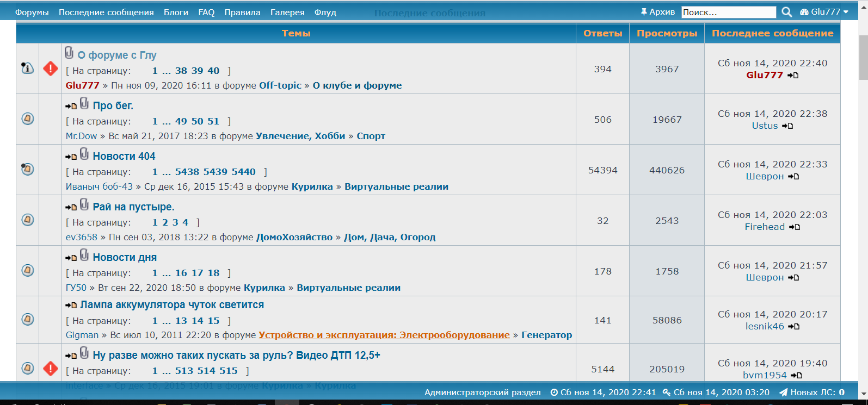This screenshot has width=868, height=405.
Task: Go to page 51 of 'Про бег.'
Action: [x=213, y=121]
